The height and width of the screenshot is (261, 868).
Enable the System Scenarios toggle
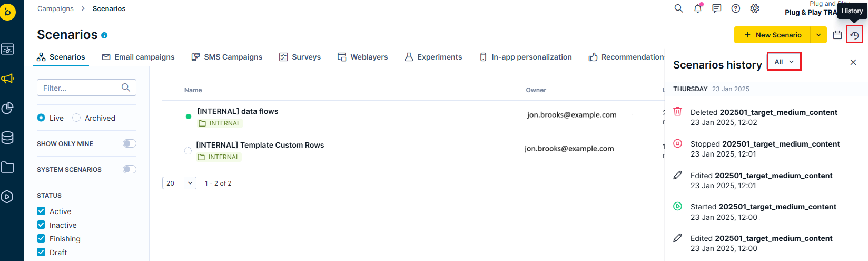coord(130,169)
